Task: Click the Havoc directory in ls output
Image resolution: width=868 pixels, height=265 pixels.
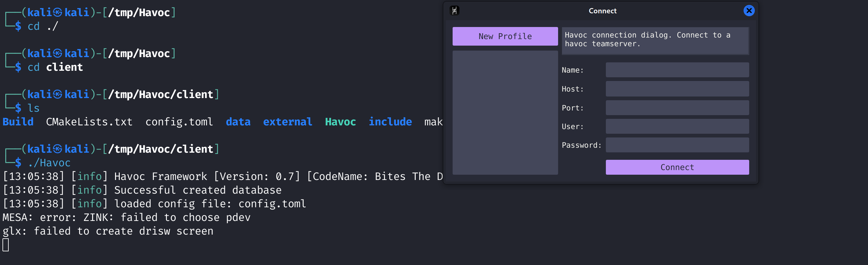Action: click(340, 122)
